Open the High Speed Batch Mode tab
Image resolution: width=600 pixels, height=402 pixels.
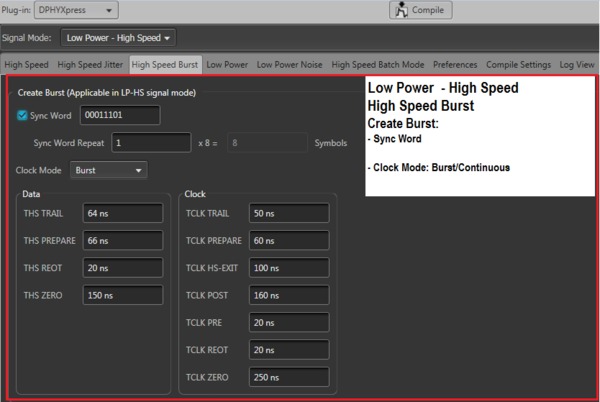pyautogui.click(x=378, y=65)
